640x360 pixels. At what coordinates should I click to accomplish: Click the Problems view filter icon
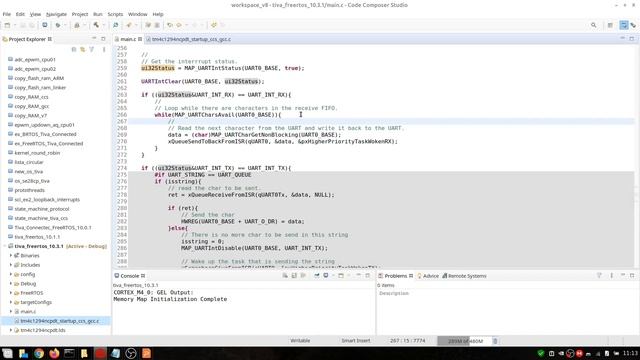[x=599, y=276]
